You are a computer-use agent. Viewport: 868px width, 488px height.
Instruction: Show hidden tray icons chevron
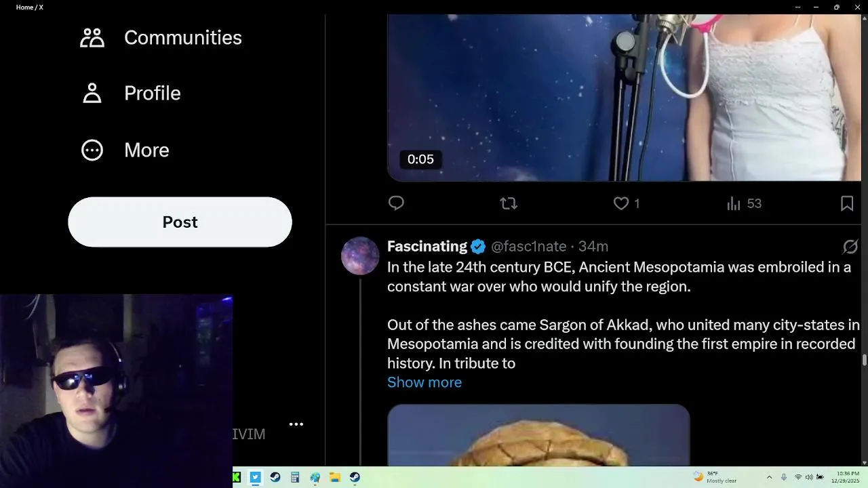769,477
